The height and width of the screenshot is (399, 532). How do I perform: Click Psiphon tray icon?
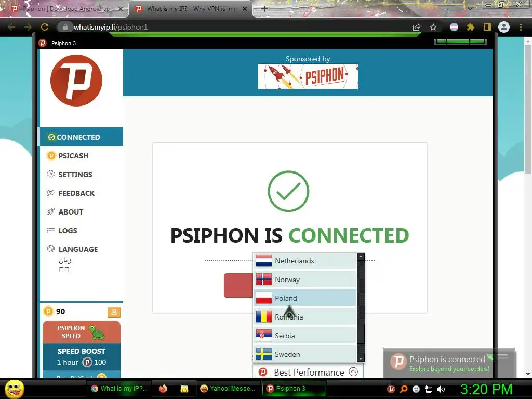coord(391,389)
